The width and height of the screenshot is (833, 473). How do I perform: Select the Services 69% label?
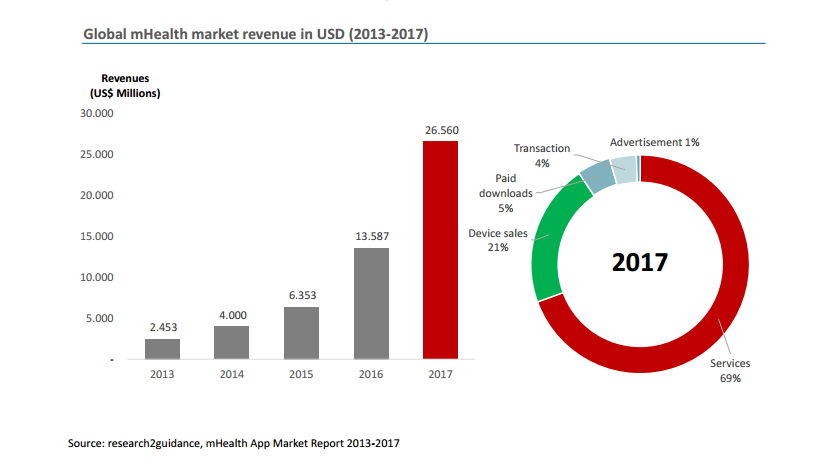[x=730, y=371]
